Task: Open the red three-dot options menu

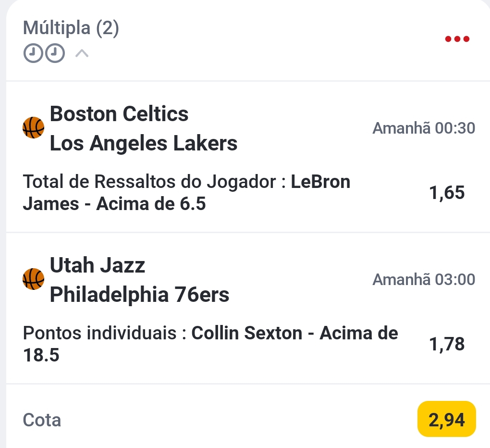Action: pyautogui.click(x=457, y=39)
